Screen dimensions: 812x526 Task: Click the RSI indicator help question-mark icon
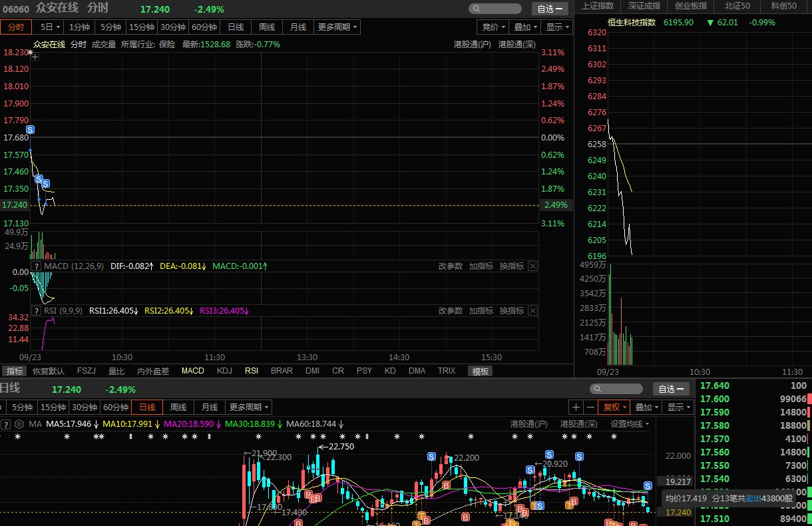tap(37, 311)
